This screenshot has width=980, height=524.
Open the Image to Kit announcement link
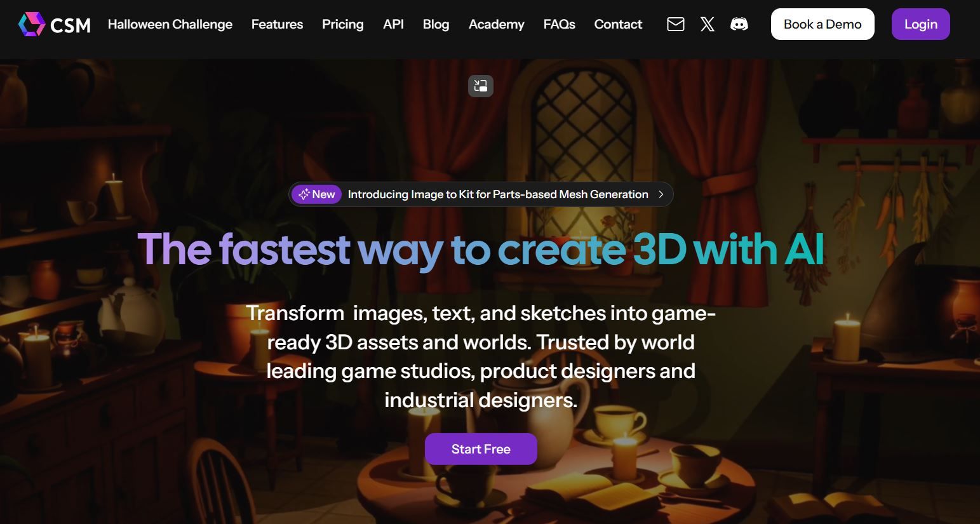coord(498,194)
